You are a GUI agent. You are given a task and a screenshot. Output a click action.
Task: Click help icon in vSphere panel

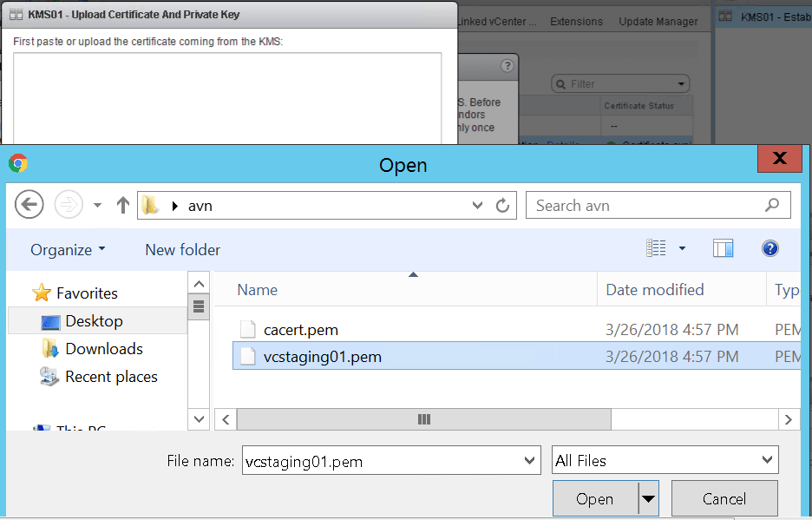(507, 66)
